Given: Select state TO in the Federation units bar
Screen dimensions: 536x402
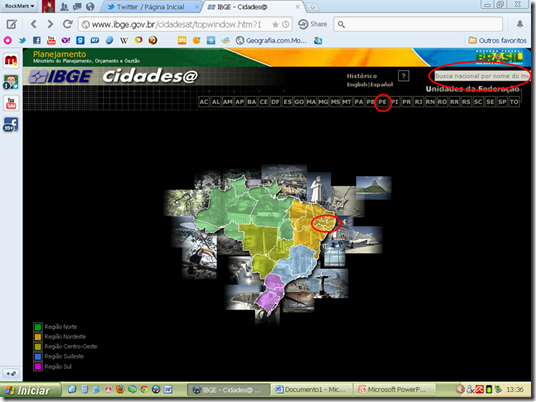Looking at the screenshot, I should 514,102.
